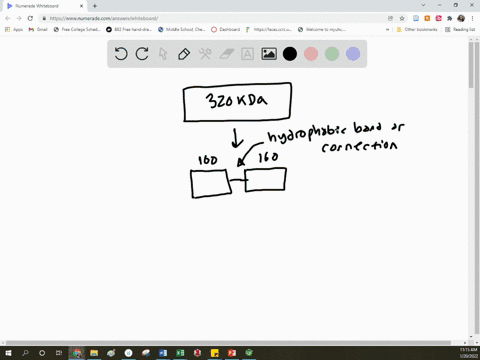Screen dimensions: 480x360
Task: Open Cortana from the taskbar
Action: point(42,353)
